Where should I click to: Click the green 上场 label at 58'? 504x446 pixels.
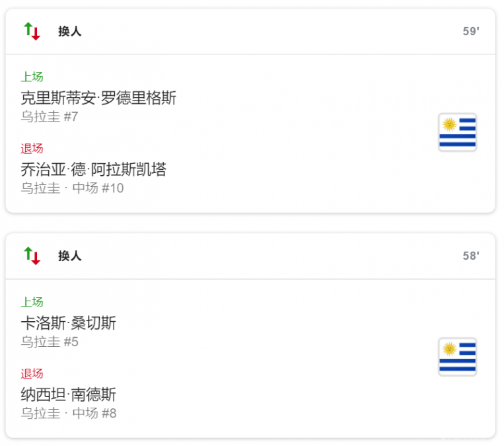point(32,302)
